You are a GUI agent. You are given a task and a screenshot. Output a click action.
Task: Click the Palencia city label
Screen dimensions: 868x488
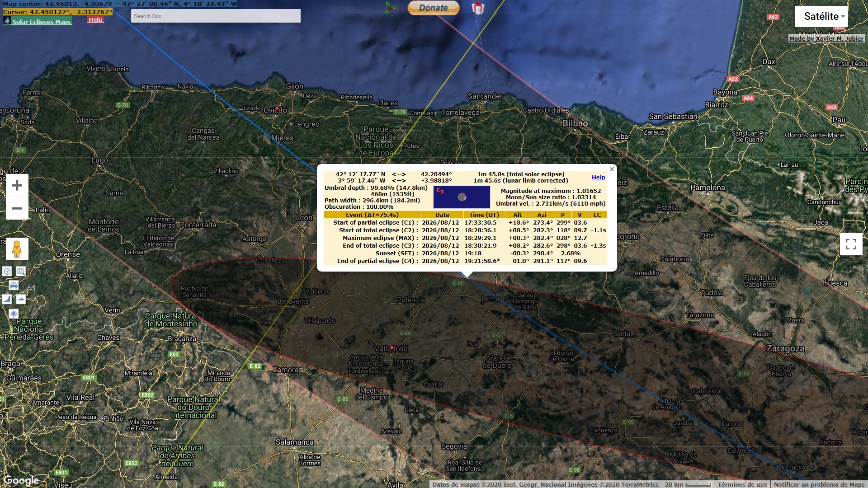coord(411,300)
